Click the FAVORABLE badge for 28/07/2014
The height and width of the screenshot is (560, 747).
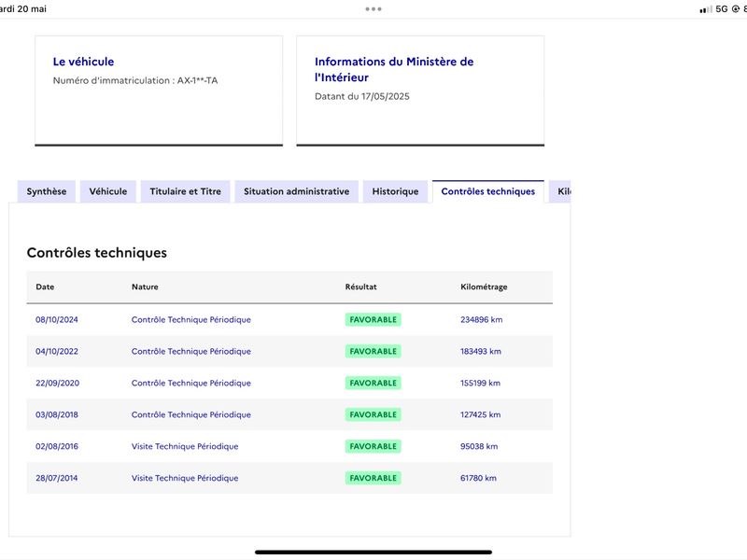pyautogui.click(x=373, y=478)
